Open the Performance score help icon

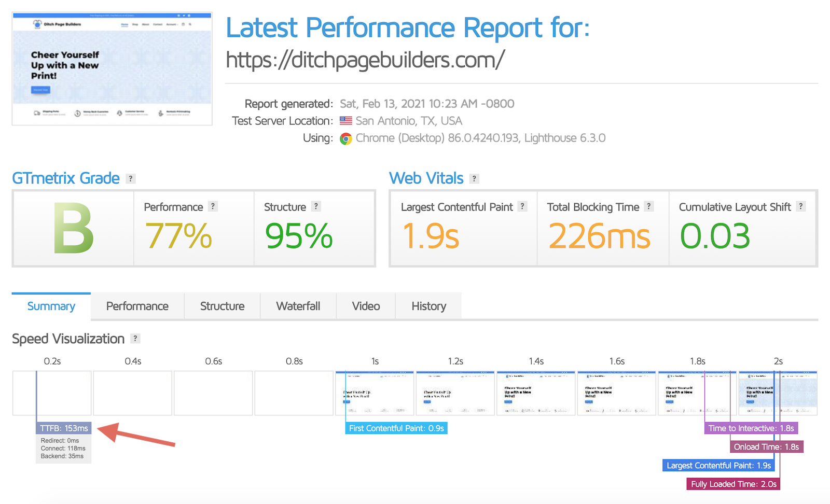tap(213, 206)
